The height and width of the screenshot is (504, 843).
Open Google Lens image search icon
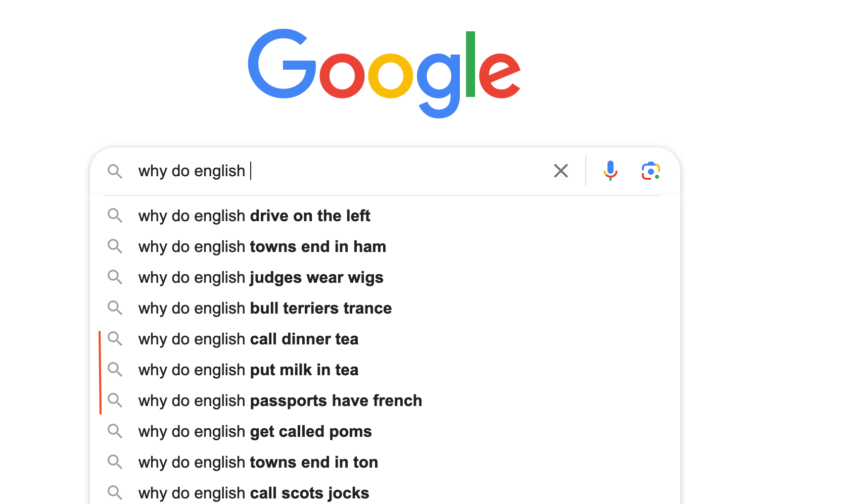650,171
